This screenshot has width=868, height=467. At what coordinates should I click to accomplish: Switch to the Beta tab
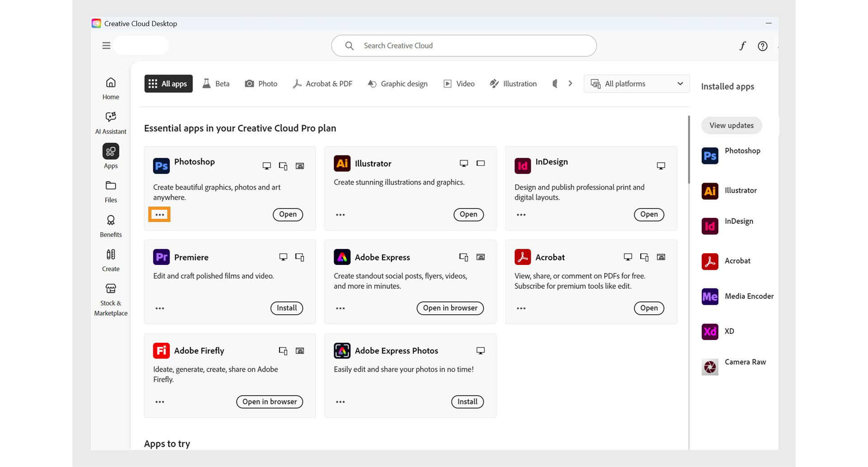[x=216, y=84]
